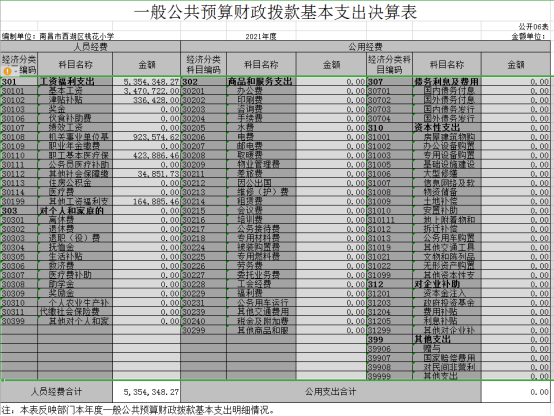Select the 工资福利支出 total 5,354,348.27 cell

point(146,81)
